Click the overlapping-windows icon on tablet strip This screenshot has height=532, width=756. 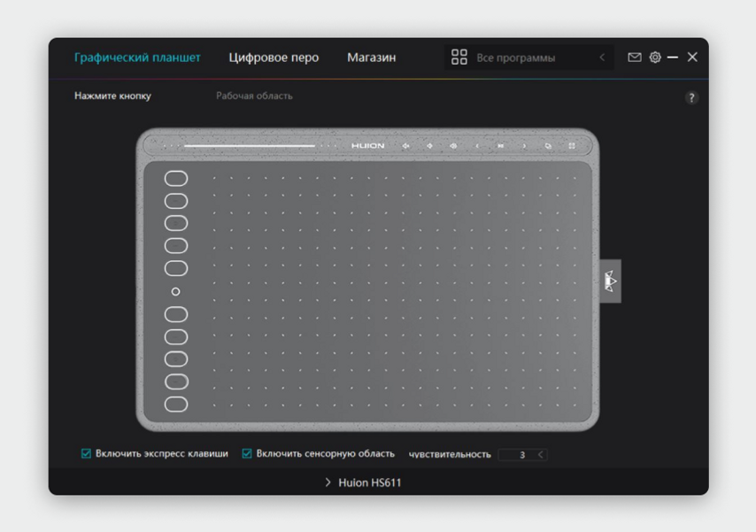pos(548,146)
